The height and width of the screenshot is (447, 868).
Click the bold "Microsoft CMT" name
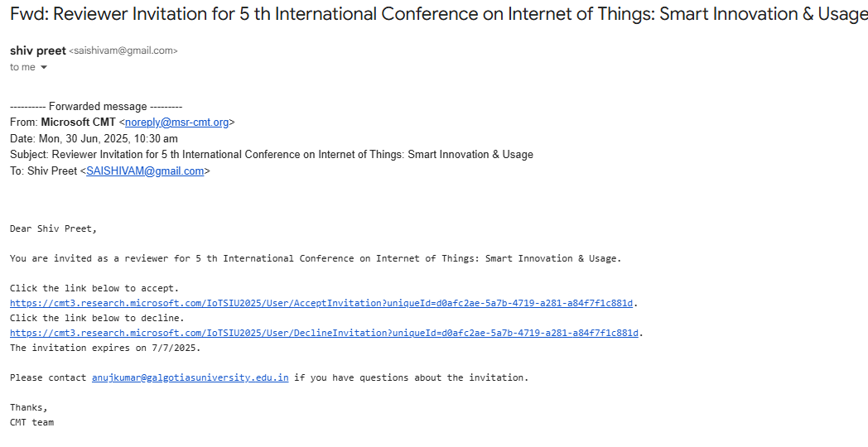[78, 123]
